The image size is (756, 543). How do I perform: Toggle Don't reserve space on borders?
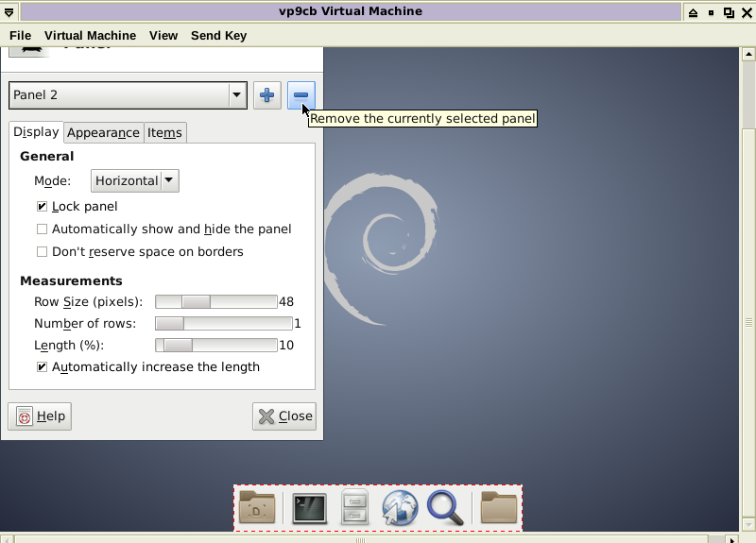42,252
